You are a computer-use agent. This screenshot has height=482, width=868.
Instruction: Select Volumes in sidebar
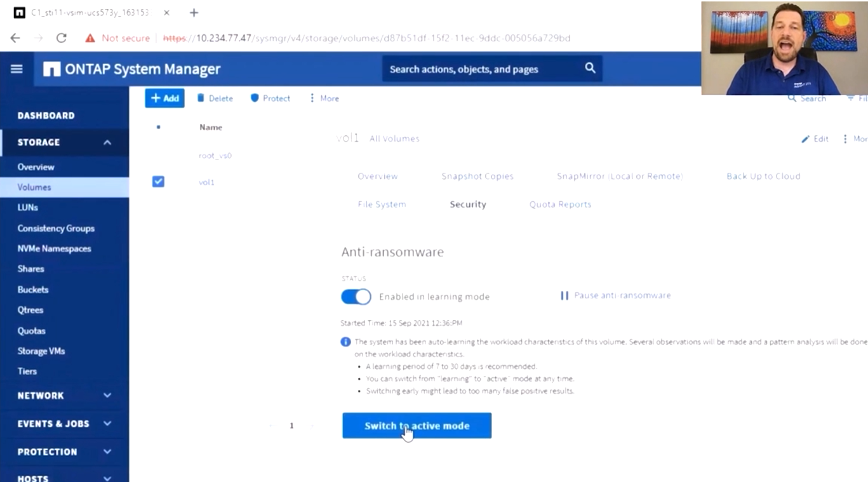point(34,187)
